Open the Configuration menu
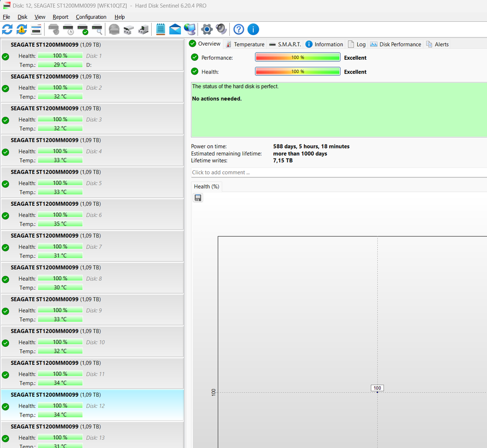This screenshot has height=448, width=487. [91, 17]
